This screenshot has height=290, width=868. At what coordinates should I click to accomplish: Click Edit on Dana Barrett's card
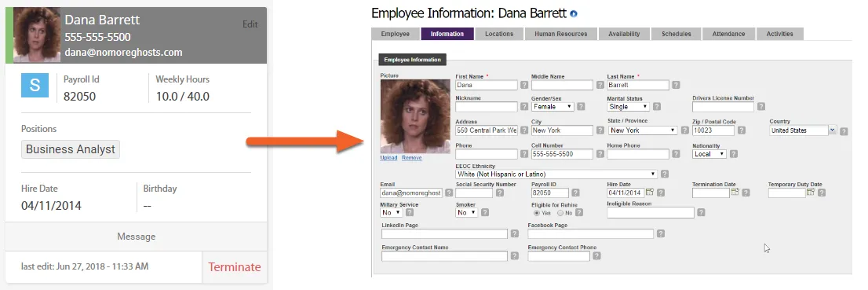click(x=250, y=24)
